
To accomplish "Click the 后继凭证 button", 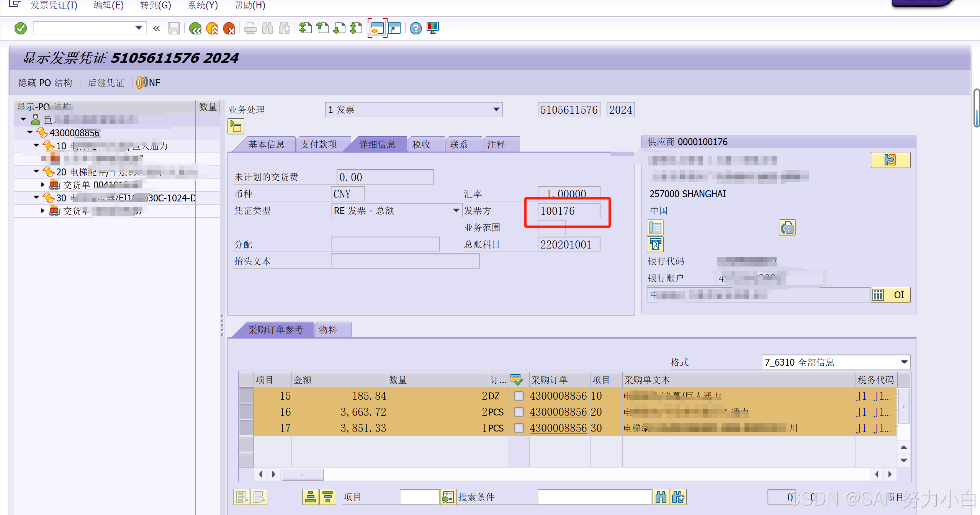I will click(x=106, y=83).
